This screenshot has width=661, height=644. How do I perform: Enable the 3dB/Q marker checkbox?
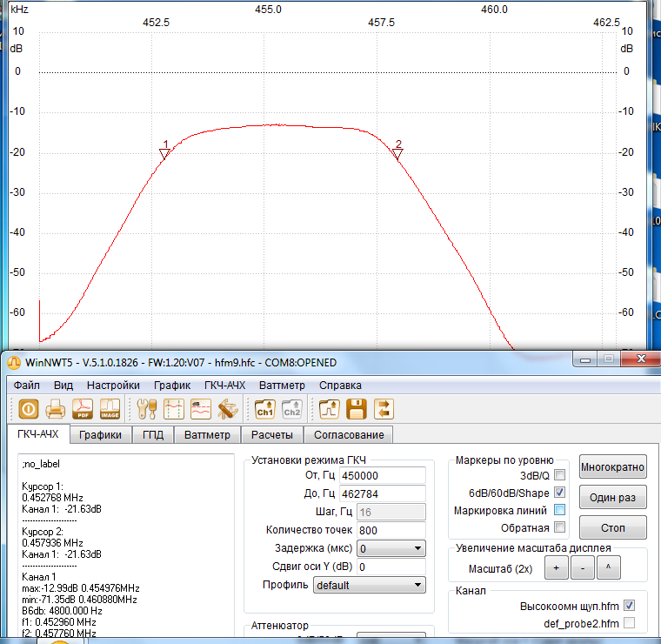(559, 474)
